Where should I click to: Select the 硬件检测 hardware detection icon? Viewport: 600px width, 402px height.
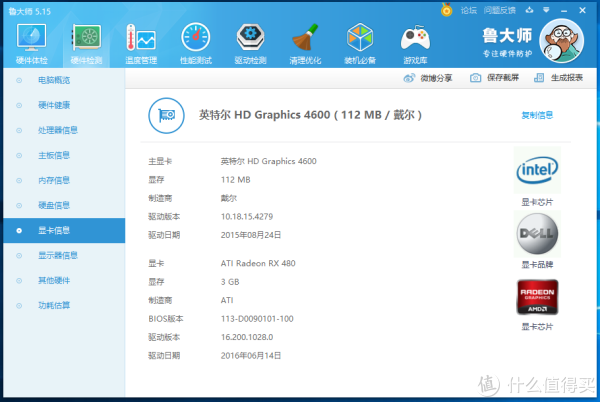[86, 43]
